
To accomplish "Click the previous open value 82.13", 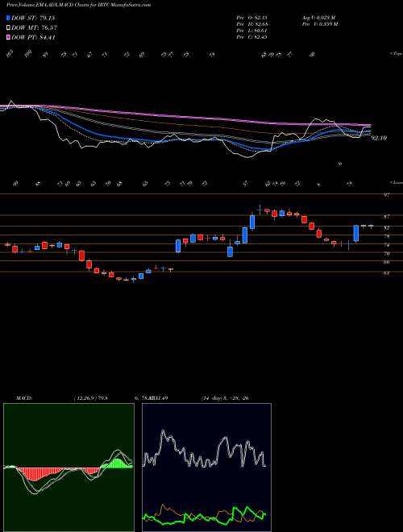I will tap(260, 18).
